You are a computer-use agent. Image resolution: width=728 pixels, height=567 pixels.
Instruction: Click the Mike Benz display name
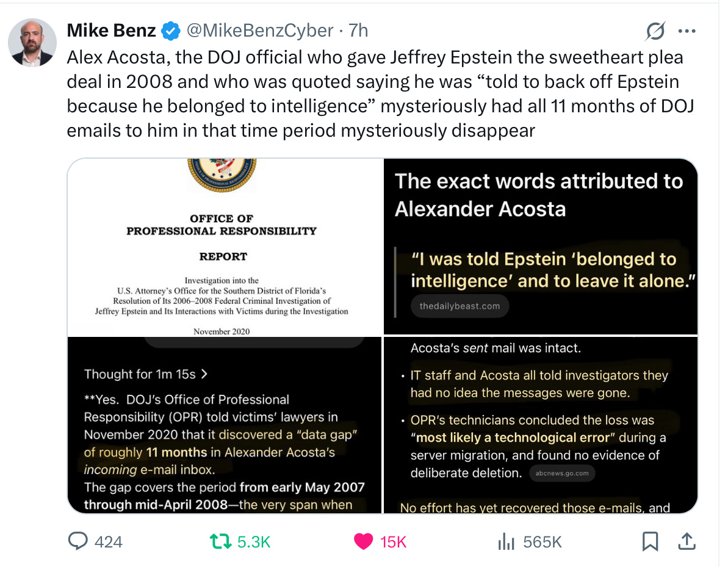point(112,31)
